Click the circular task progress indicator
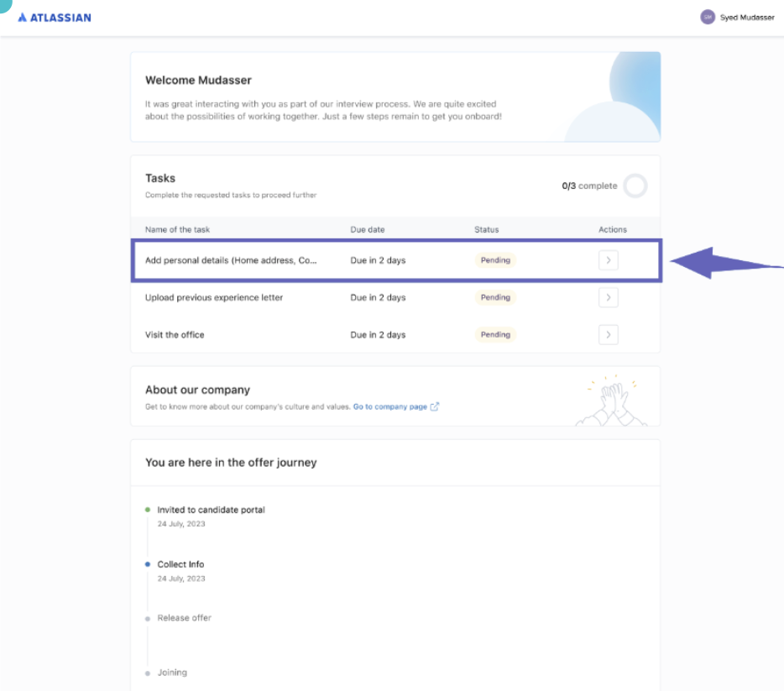Viewport: 784px width, 691px height. tap(635, 186)
